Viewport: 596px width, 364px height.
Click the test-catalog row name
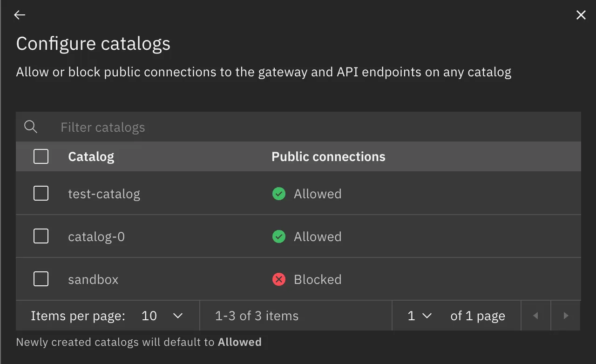pos(104,194)
